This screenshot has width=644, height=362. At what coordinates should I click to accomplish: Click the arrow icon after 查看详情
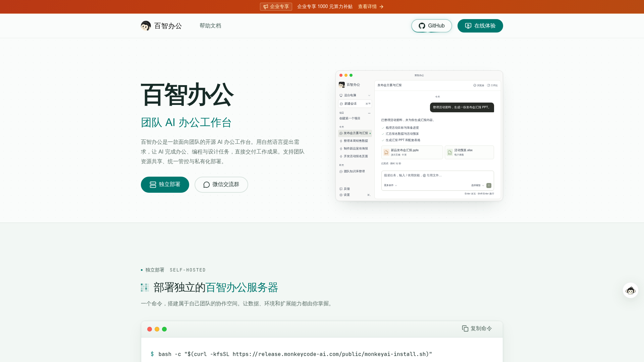(381, 7)
